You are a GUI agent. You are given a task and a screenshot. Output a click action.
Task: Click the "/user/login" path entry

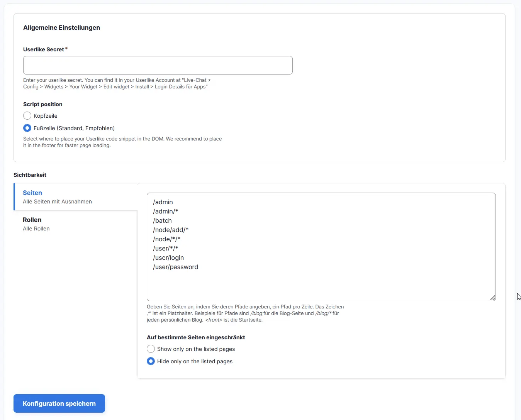point(168,257)
